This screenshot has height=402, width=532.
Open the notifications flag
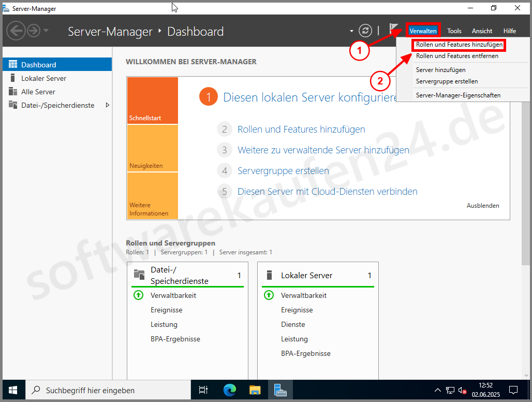[x=394, y=30]
